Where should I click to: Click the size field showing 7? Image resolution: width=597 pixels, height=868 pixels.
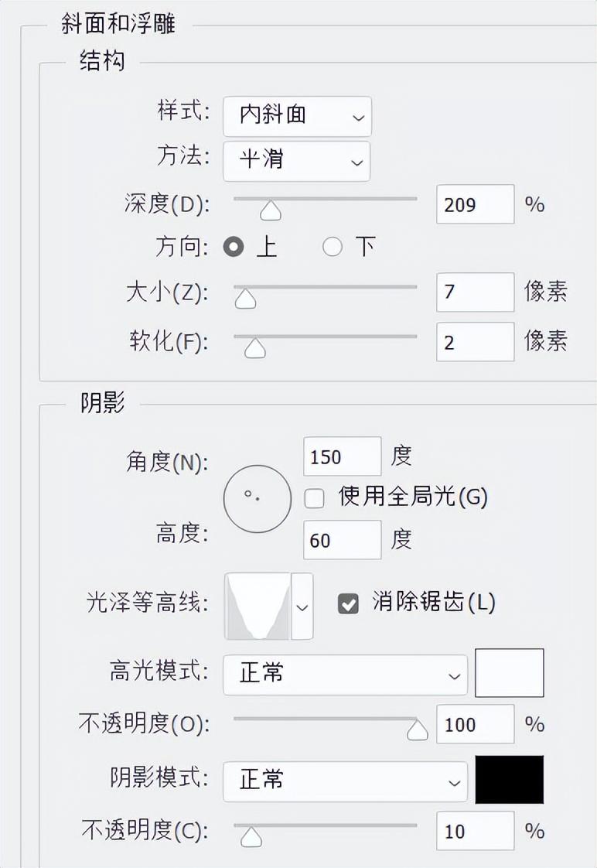click(x=475, y=292)
